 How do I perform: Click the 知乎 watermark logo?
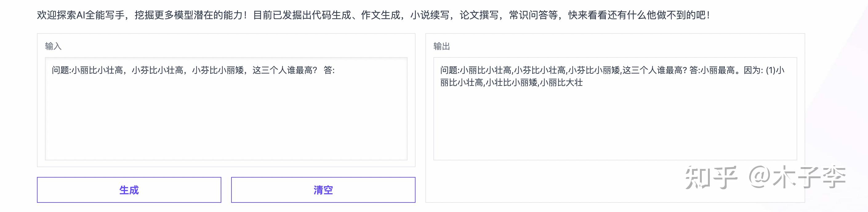(711, 177)
